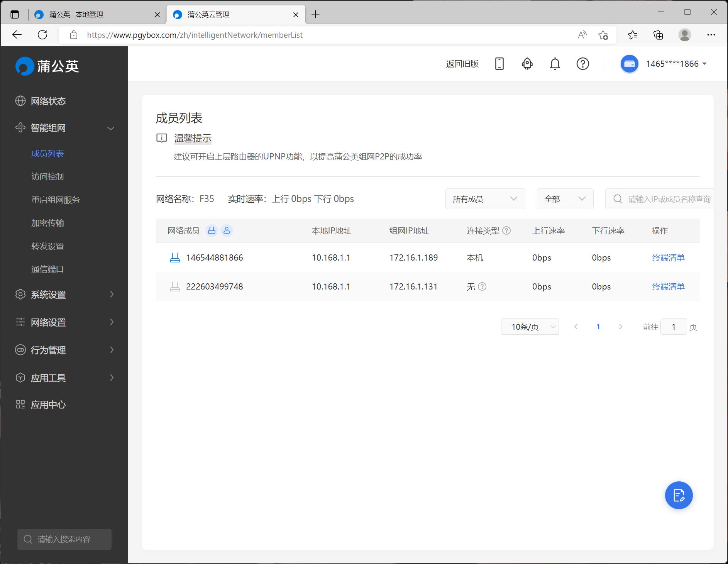Switch to the 蒲公英·本地管理 browser tab
This screenshot has width=728, height=564.
76,14
